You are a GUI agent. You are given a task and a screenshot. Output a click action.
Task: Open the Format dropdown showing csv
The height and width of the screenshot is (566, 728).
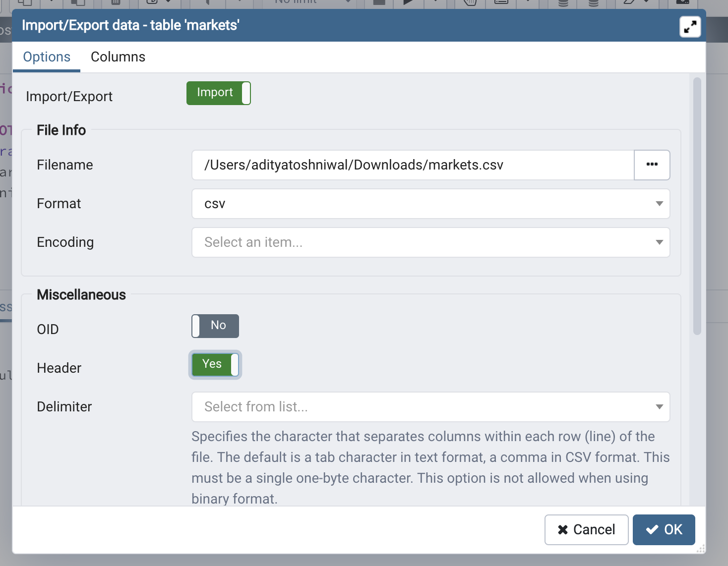430,204
